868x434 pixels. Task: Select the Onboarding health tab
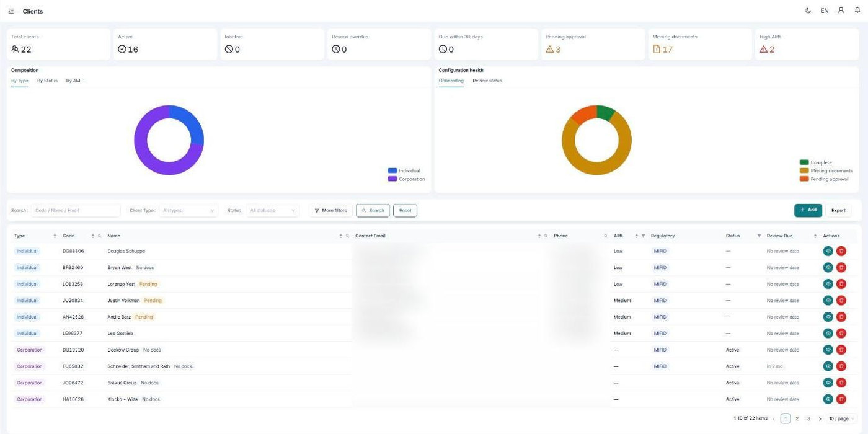(451, 81)
